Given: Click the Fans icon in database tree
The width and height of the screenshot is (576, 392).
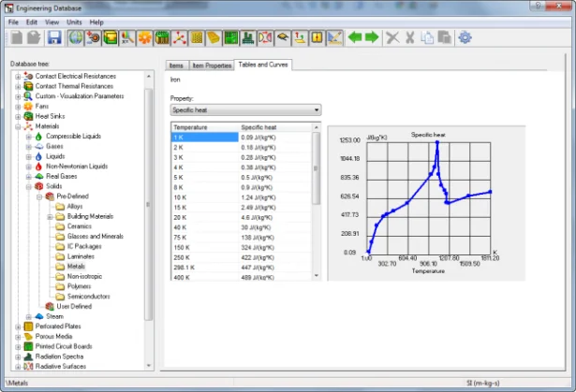Looking at the screenshot, I should (27, 106).
